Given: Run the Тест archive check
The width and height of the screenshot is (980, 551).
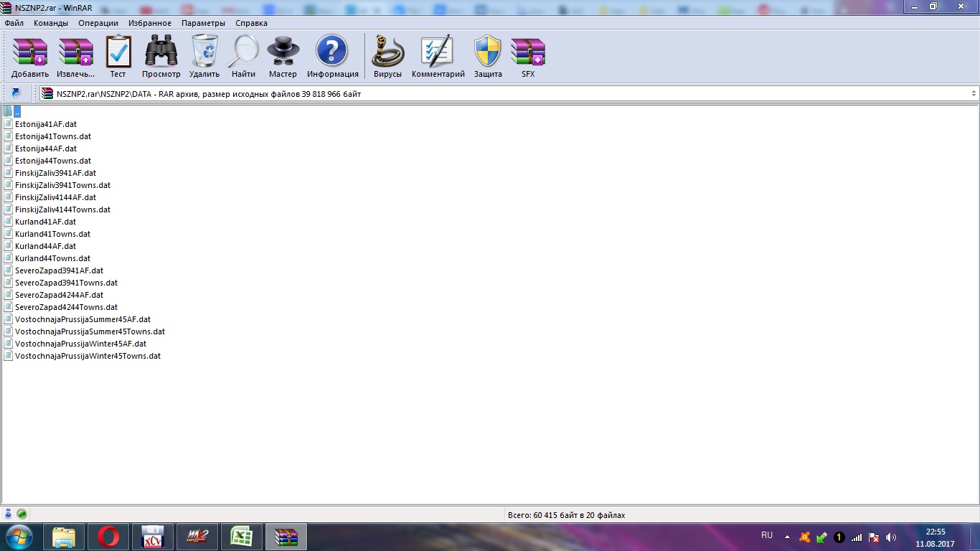Looking at the screenshot, I should tap(118, 57).
